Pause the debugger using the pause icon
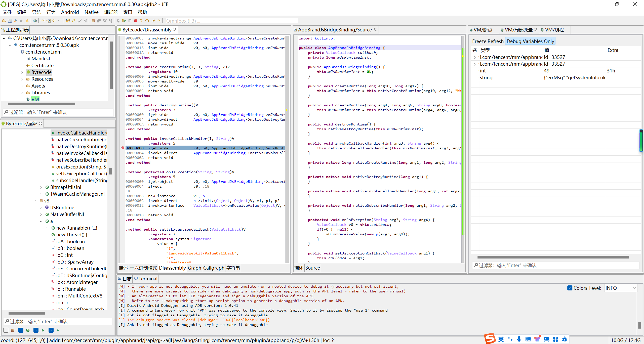The height and width of the screenshot is (344, 644). (x=130, y=21)
